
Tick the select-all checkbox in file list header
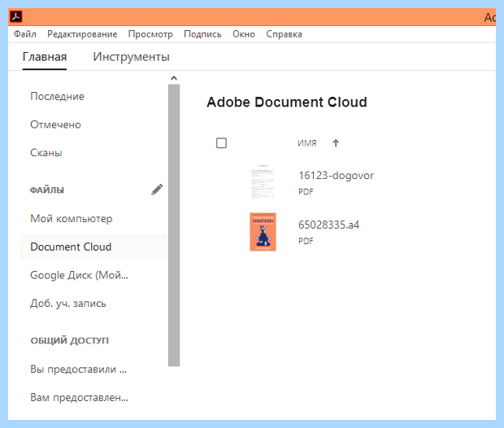(x=221, y=143)
